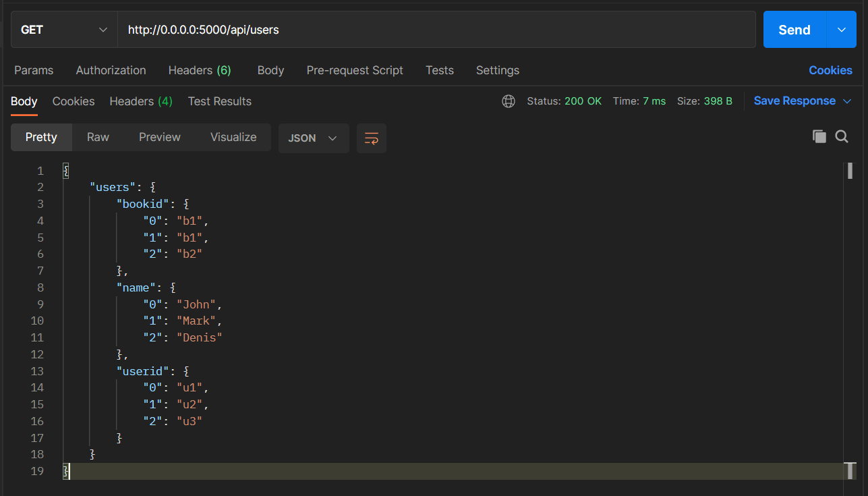Switch response view to Raw
The image size is (868, 496).
coord(97,137)
